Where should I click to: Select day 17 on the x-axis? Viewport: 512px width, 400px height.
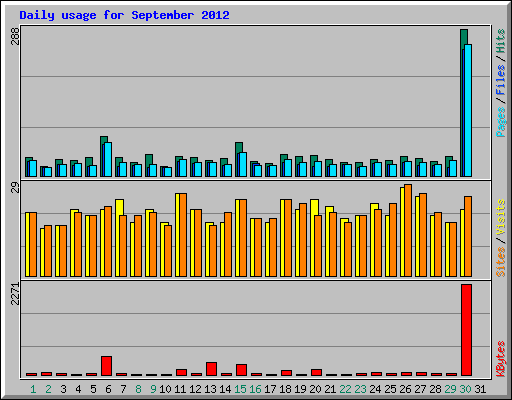pos(270,389)
